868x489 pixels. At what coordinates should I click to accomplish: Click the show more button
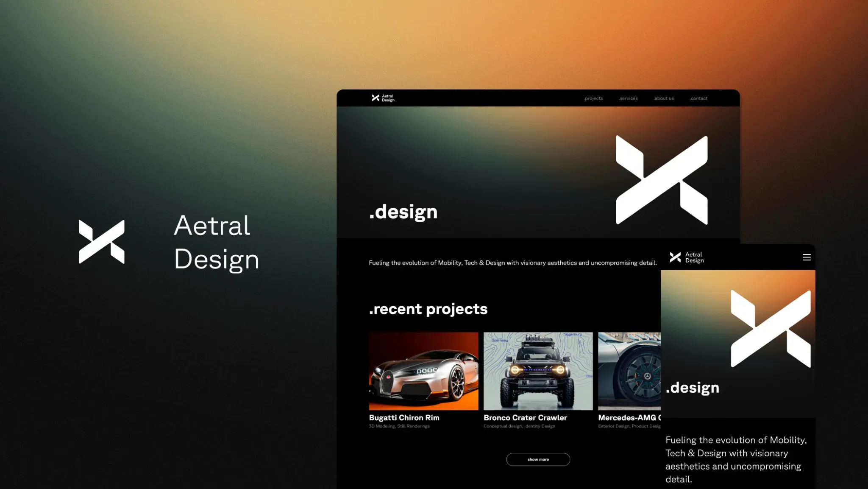pos(538,459)
